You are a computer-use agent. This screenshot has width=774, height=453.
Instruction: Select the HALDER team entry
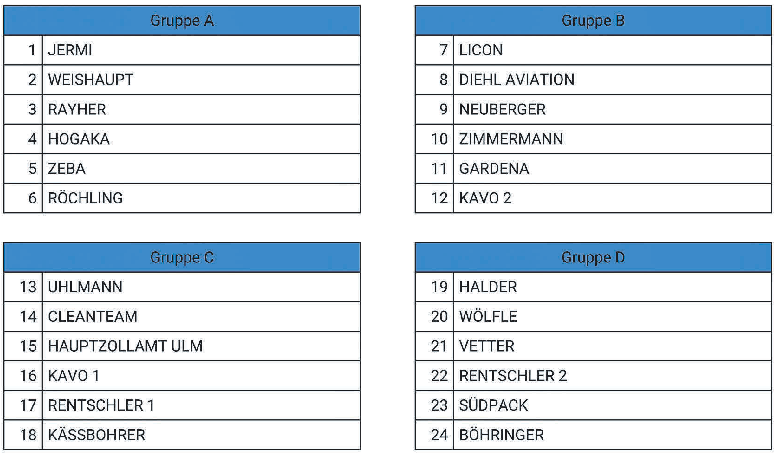point(488,287)
